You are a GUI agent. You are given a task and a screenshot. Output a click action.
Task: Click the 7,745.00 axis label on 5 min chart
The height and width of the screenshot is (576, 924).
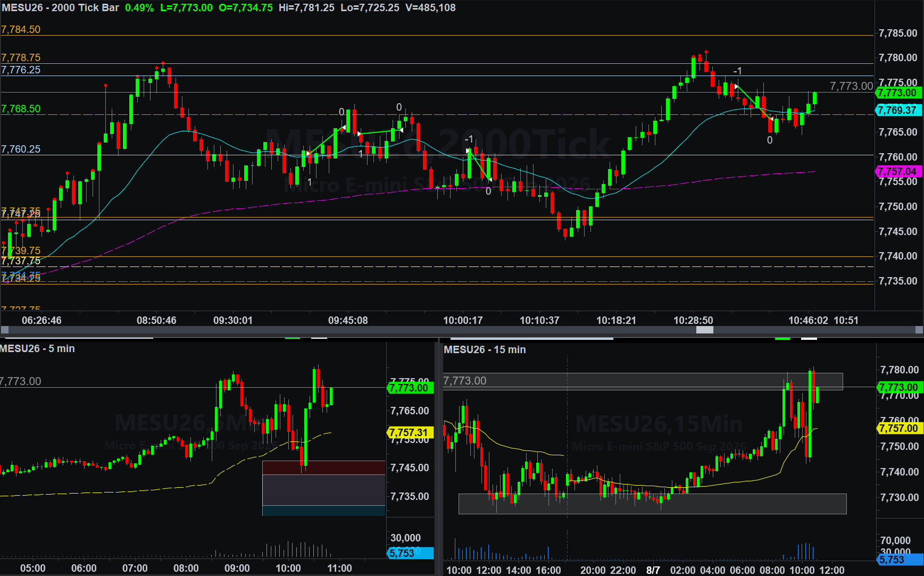point(410,468)
